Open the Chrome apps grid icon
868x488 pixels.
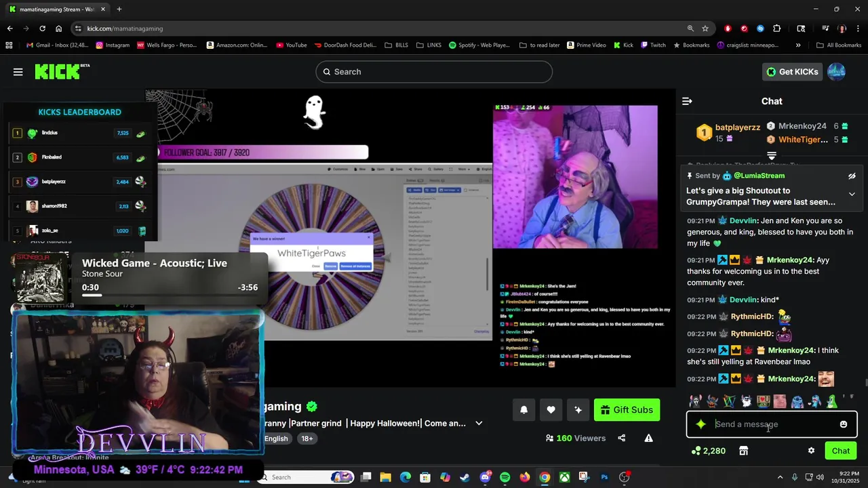[9, 45]
